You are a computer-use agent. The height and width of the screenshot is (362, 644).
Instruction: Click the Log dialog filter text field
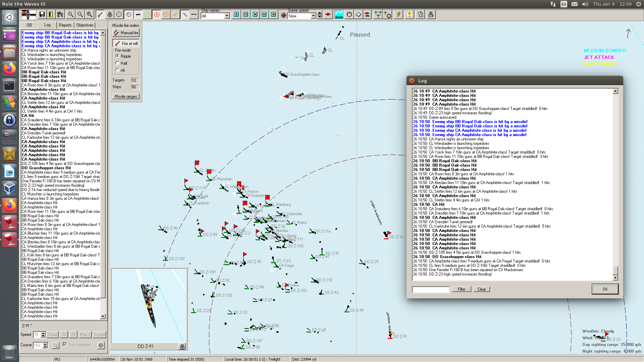pyautogui.click(x=431, y=290)
